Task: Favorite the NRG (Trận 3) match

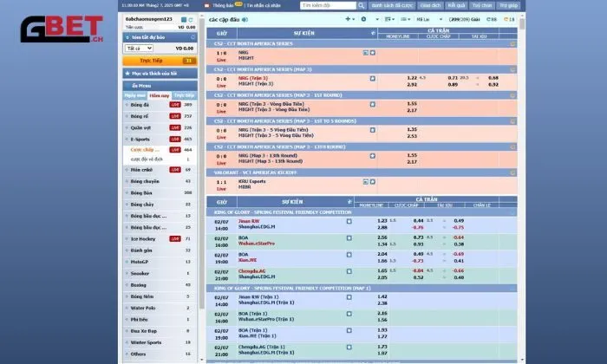Action: (372, 79)
